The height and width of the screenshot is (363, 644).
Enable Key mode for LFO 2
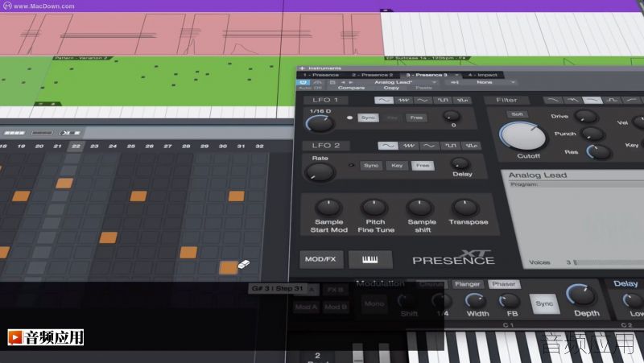pyautogui.click(x=397, y=166)
